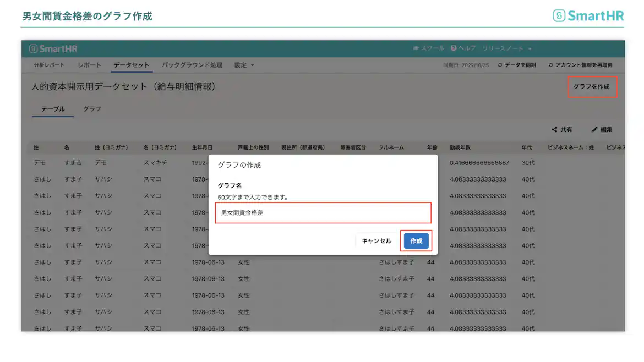The image size is (644, 362).
Task: Select the レポート navigation item
Action: pos(89,64)
